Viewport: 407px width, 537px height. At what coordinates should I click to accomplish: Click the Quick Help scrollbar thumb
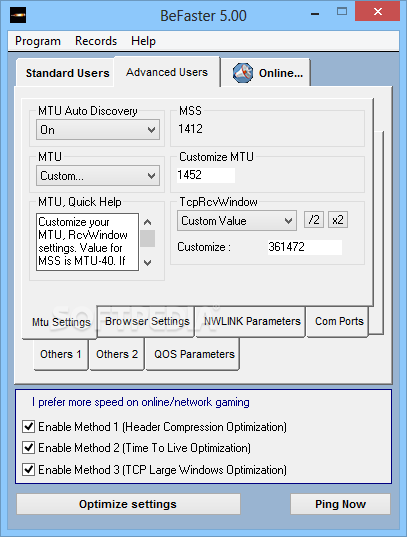(148, 238)
